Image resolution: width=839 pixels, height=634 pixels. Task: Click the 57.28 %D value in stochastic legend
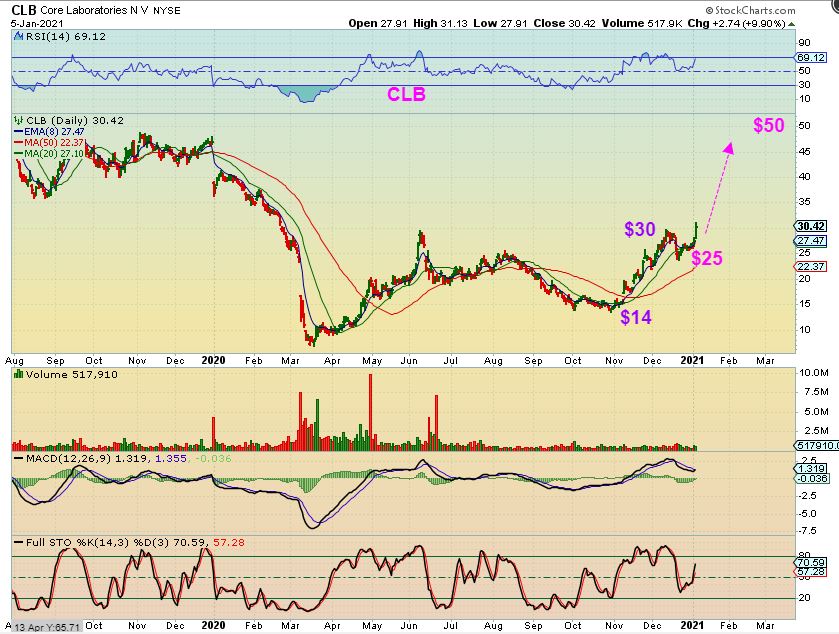pos(229,543)
